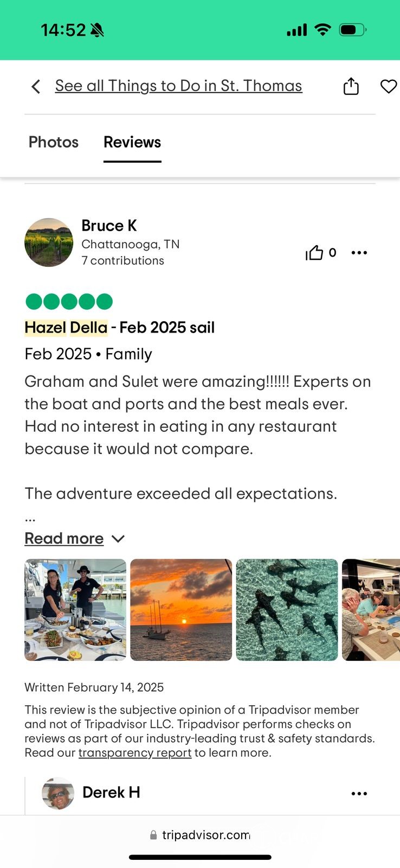Open more options for Bruce K's review
Screen dimensions: 400x868
359,253
